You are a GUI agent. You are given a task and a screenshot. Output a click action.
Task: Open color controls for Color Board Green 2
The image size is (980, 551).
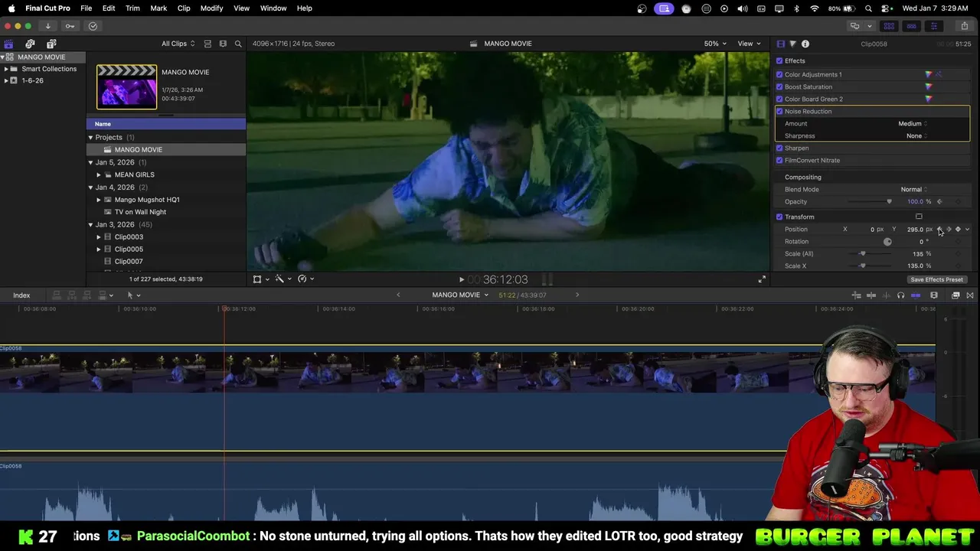pos(929,99)
